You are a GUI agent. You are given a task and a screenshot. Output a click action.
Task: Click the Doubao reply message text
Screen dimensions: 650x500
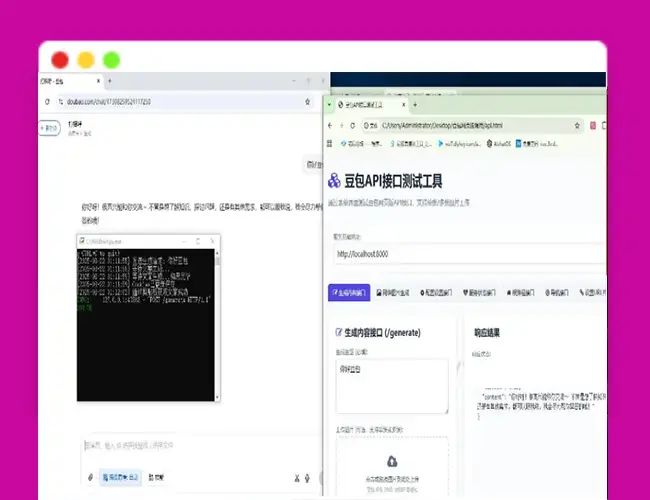click(x=202, y=213)
